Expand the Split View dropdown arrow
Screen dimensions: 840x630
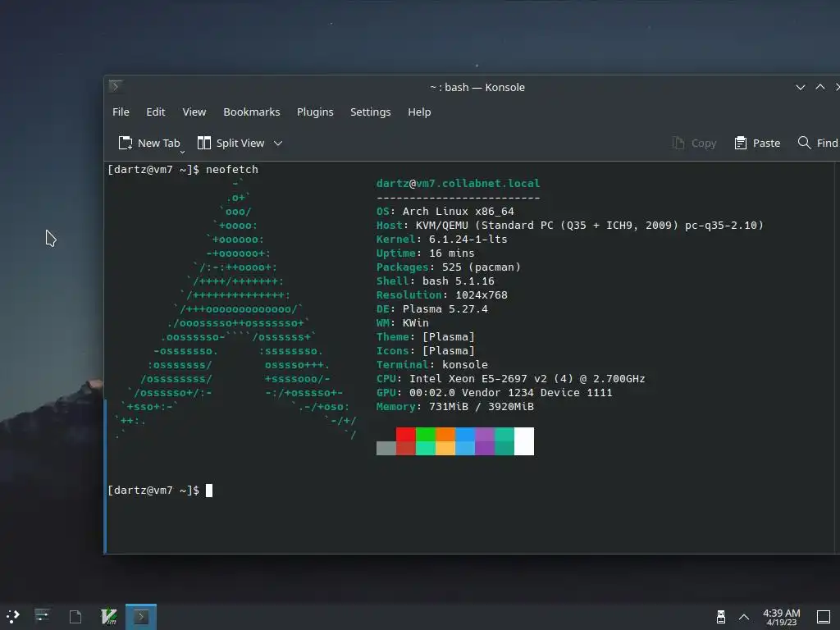[x=277, y=143]
